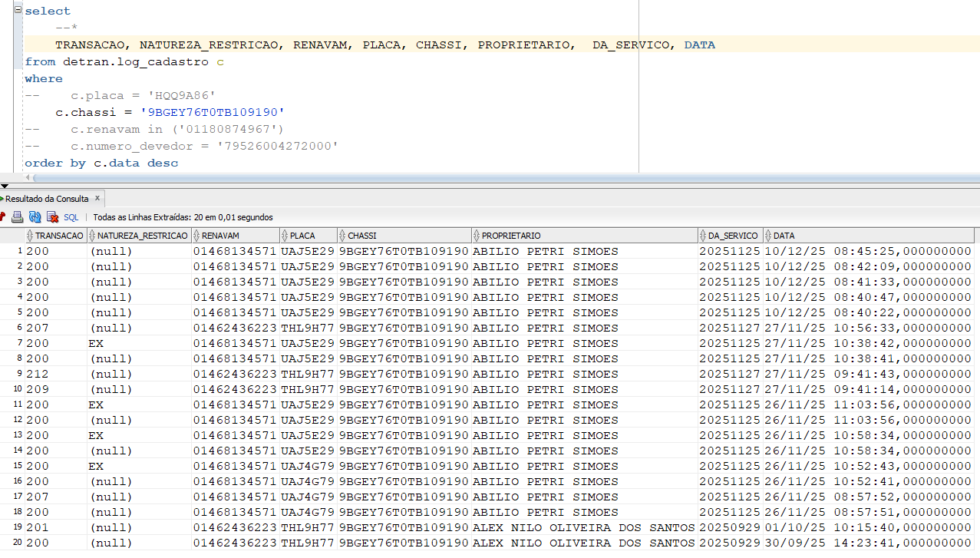
Task: Click the print icon in results toolbar
Action: click(17, 217)
